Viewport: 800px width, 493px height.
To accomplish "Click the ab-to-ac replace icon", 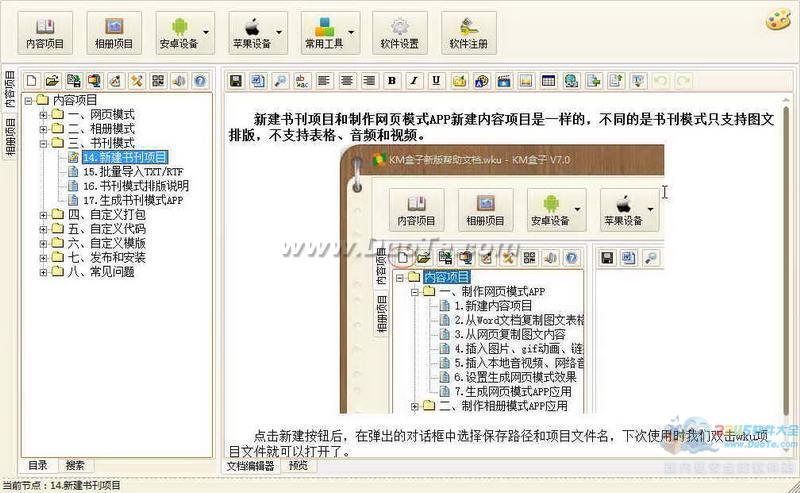I will point(303,81).
